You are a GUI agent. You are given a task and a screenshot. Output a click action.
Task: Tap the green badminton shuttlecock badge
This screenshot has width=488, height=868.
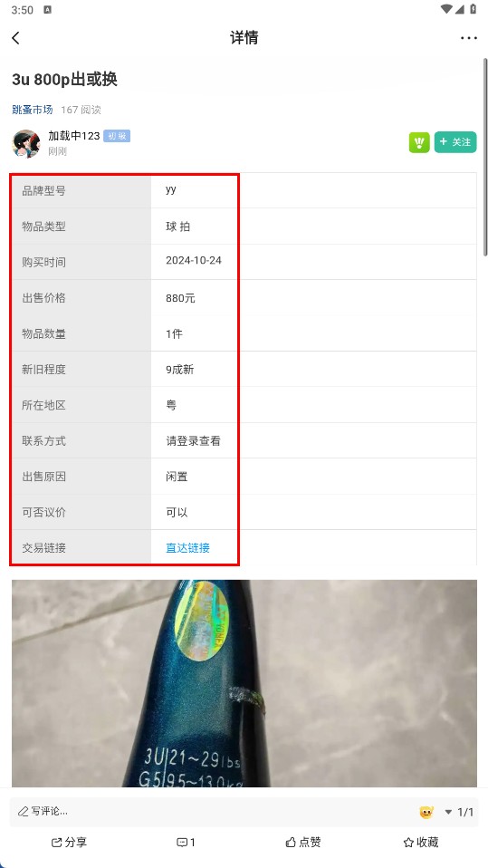point(419,142)
